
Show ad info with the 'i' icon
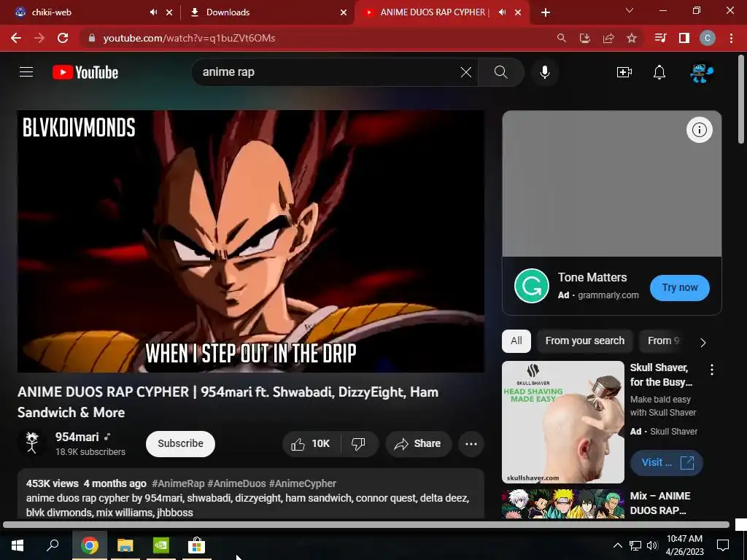tap(700, 130)
